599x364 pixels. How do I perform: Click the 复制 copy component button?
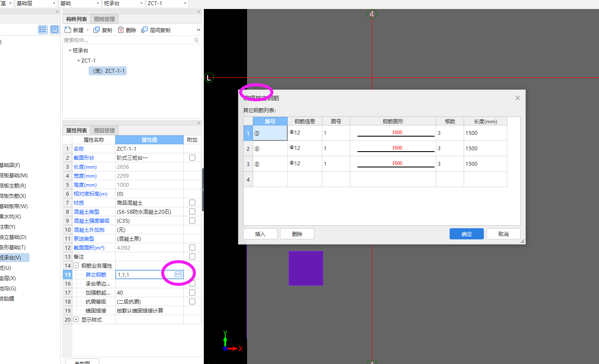click(103, 30)
